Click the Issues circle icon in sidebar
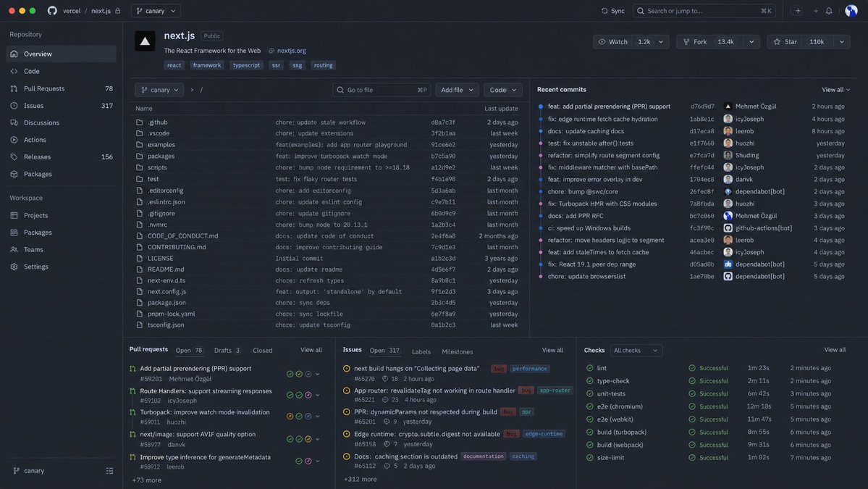This screenshot has width=868, height=489. tap(14, 105)
